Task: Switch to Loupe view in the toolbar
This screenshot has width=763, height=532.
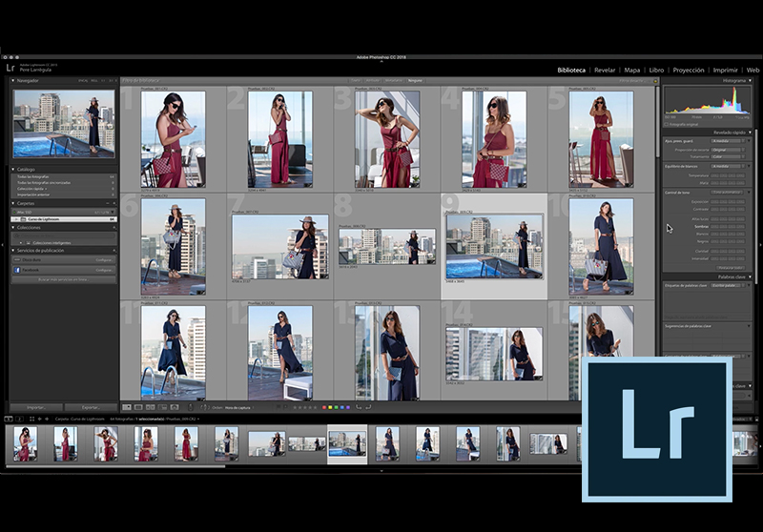Action: click(138, 407)
